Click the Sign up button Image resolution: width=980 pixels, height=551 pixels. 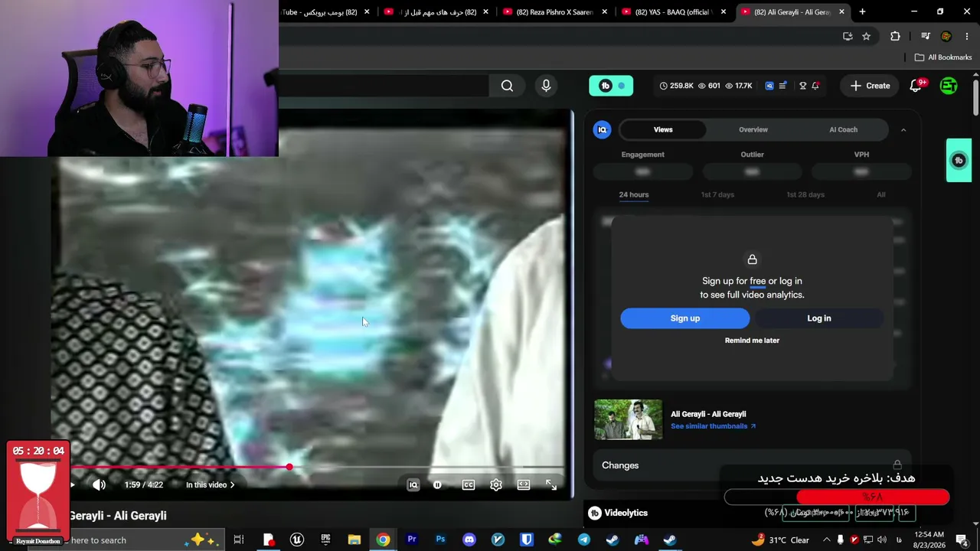pos(685,318)
